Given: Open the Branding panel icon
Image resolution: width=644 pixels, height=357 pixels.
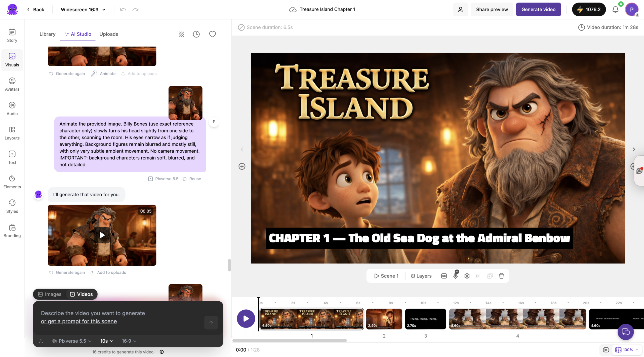Looking at the screenshot, I should pyautogui.click(x=12, y=231).
